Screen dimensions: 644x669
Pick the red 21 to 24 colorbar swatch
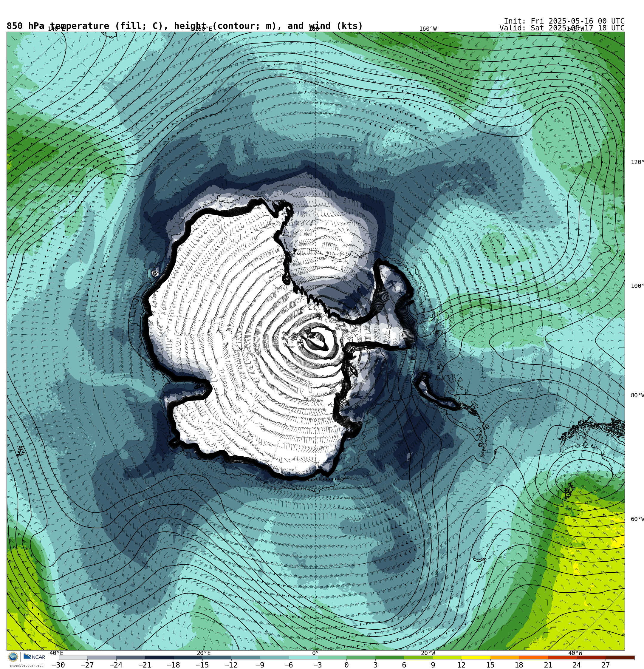562,658
